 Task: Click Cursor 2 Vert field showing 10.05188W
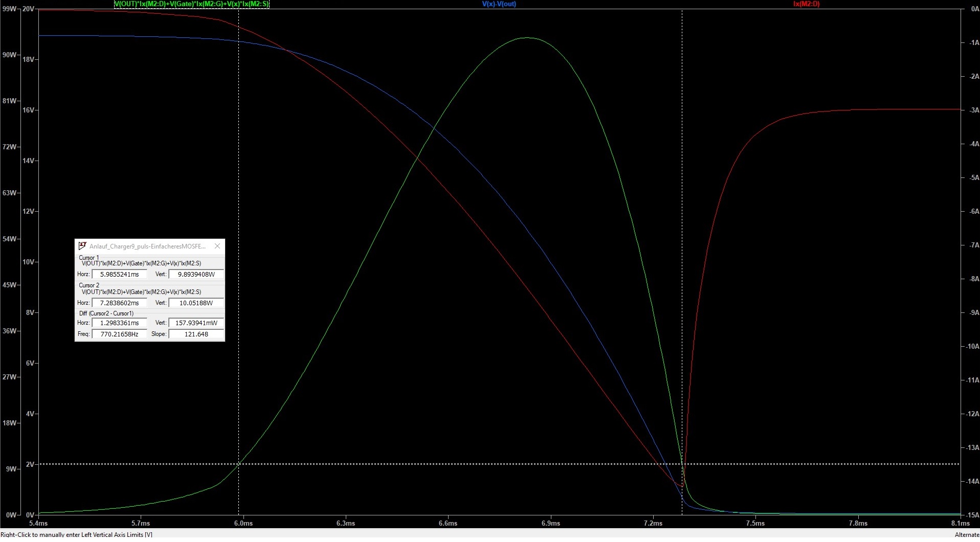point(196,303)
